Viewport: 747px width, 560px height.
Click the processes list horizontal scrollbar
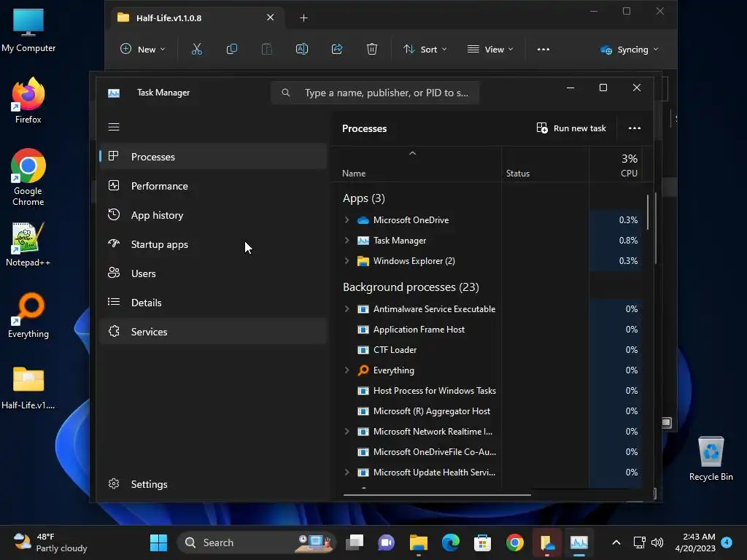point(437,495)
